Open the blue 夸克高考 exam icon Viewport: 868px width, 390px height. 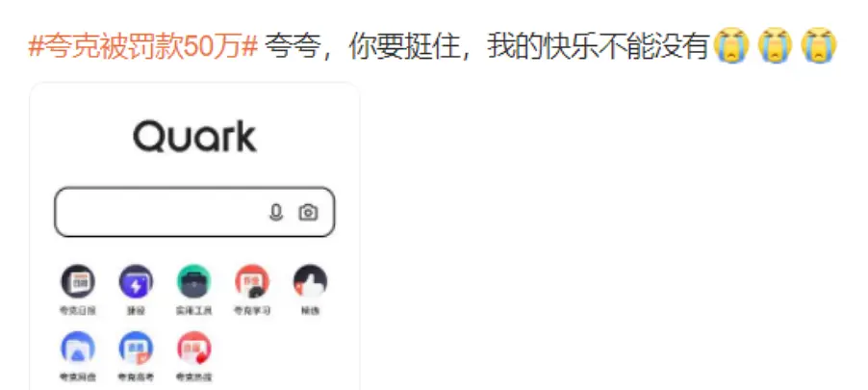click(x=136, y=348)
